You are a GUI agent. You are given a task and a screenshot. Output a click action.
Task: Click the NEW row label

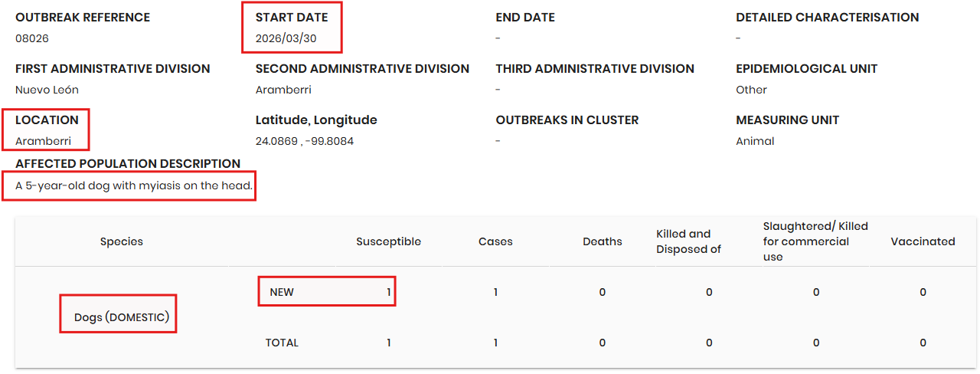[282, 292]
